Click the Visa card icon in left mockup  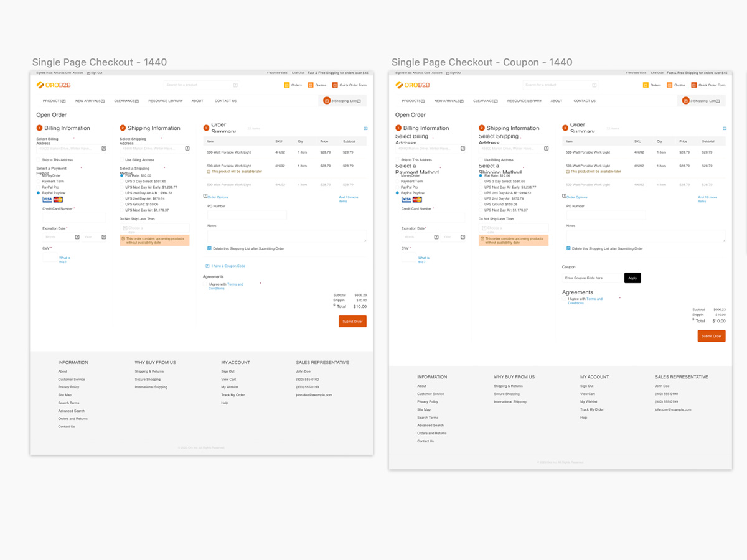tap(47, 200)
